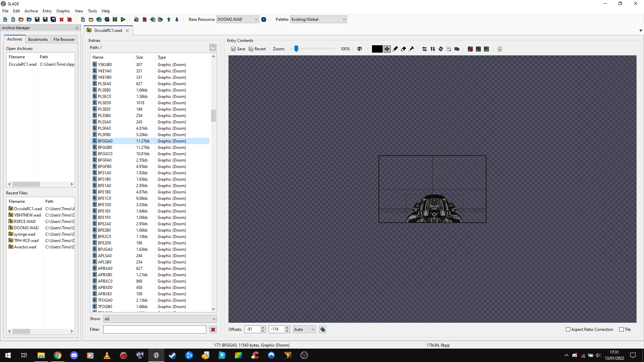
Task: Click the black drawing colour swatch
Action: [x=377, y=49]
